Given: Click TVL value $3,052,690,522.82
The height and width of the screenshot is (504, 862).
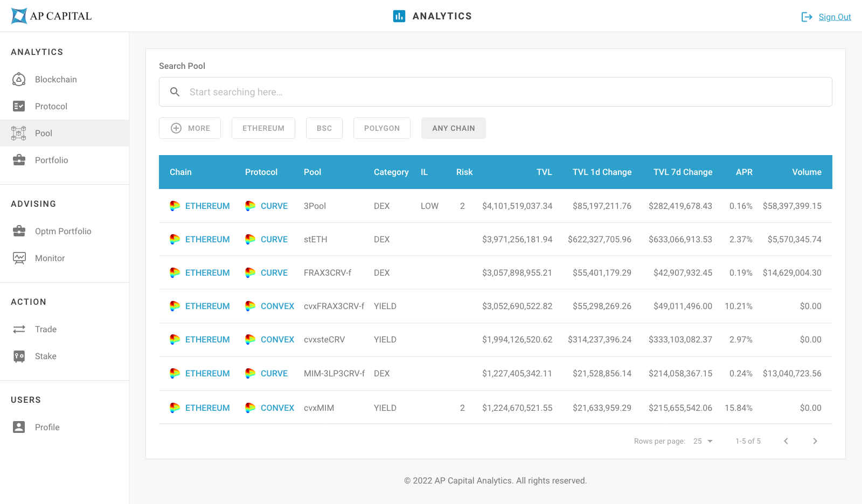Looking at the screenshot, I should point(517,306).
